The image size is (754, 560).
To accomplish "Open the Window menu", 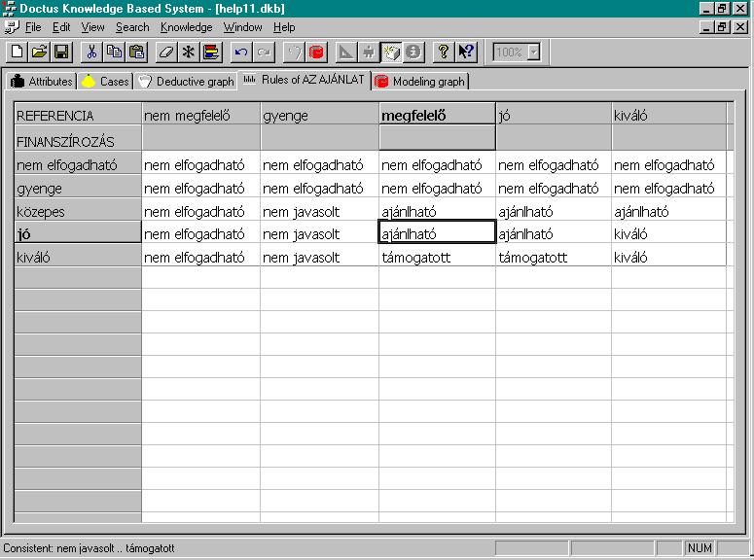I will click(x=242, y=27).
